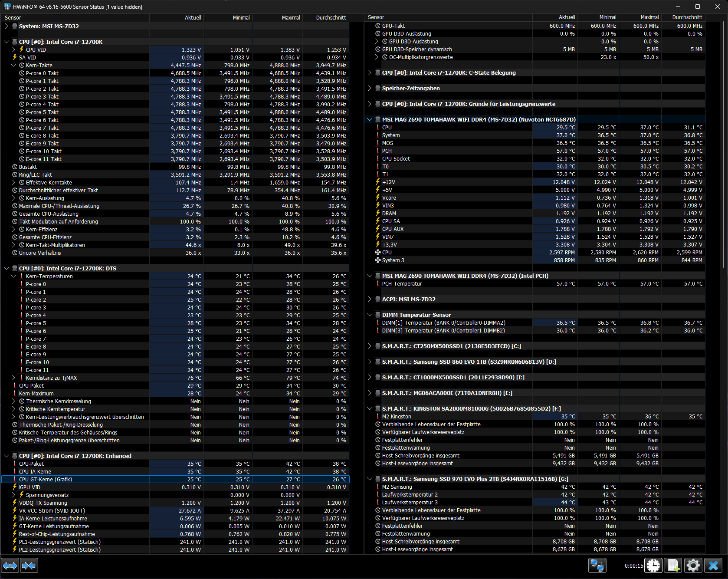Collapse the CPU Enhanced sensor group
The width and height of the screenshot is (728, 579).
(x=7, y=456)
